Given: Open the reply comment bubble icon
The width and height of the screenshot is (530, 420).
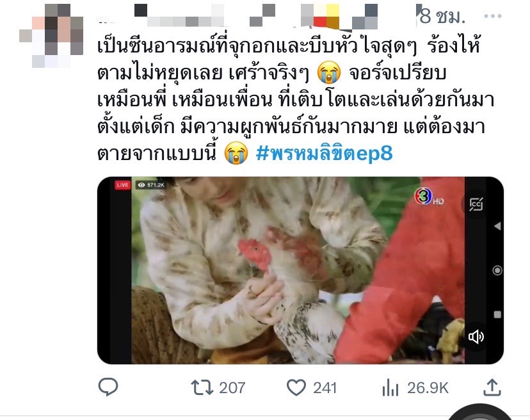Looking at the screenshot, I should 108,387.
